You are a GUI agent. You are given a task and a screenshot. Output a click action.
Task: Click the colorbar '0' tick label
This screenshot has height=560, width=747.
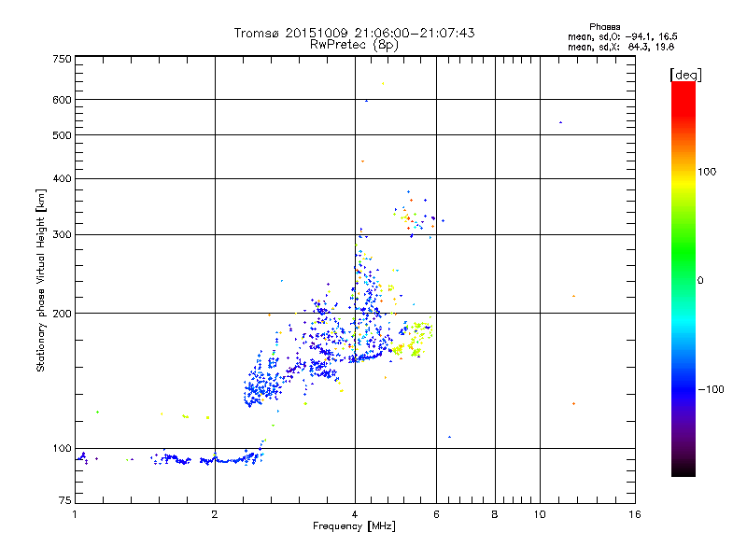click(x=700, y=281)
